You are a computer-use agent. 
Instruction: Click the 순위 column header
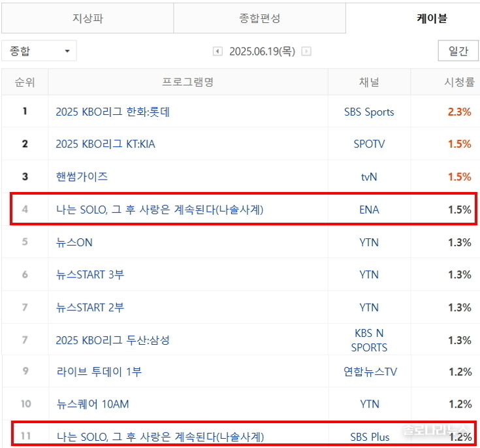[x=25, y=82]
